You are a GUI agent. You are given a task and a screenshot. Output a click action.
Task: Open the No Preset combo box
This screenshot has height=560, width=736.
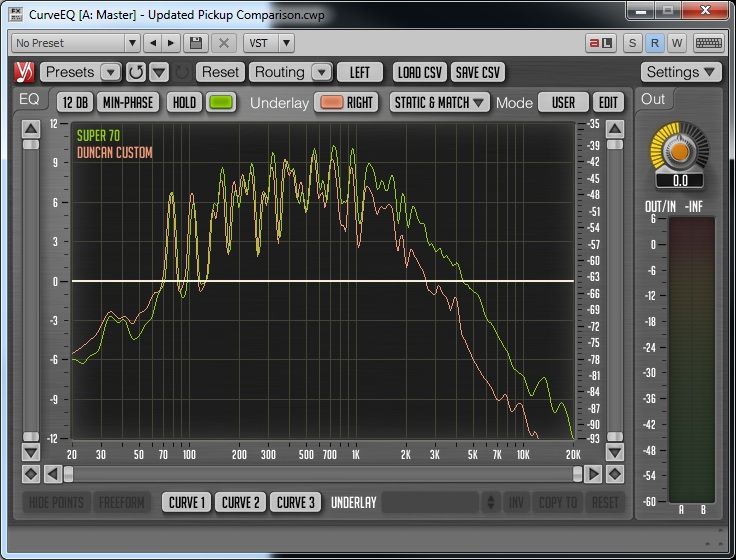click(75, 43)
